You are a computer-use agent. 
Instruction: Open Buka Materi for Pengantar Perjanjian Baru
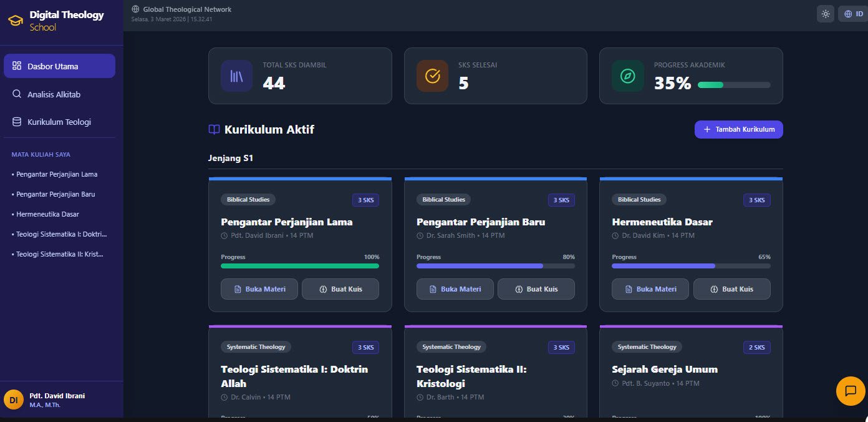455,289
